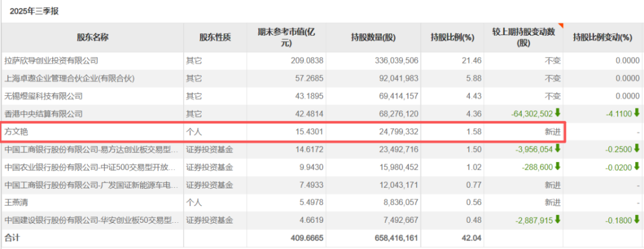644x249 pixels.
Task: Click share count 23,492,716
Action: tap(398, 150)
